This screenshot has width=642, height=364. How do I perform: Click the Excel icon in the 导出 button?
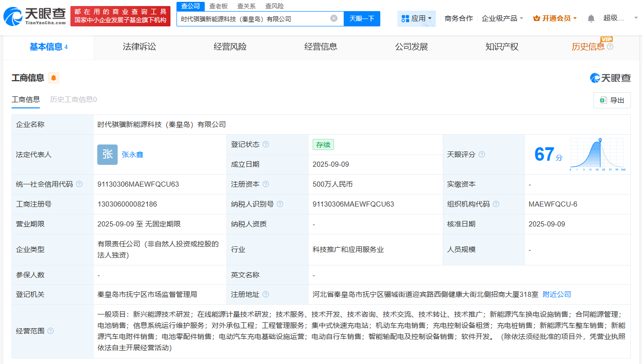coord(604,100)
